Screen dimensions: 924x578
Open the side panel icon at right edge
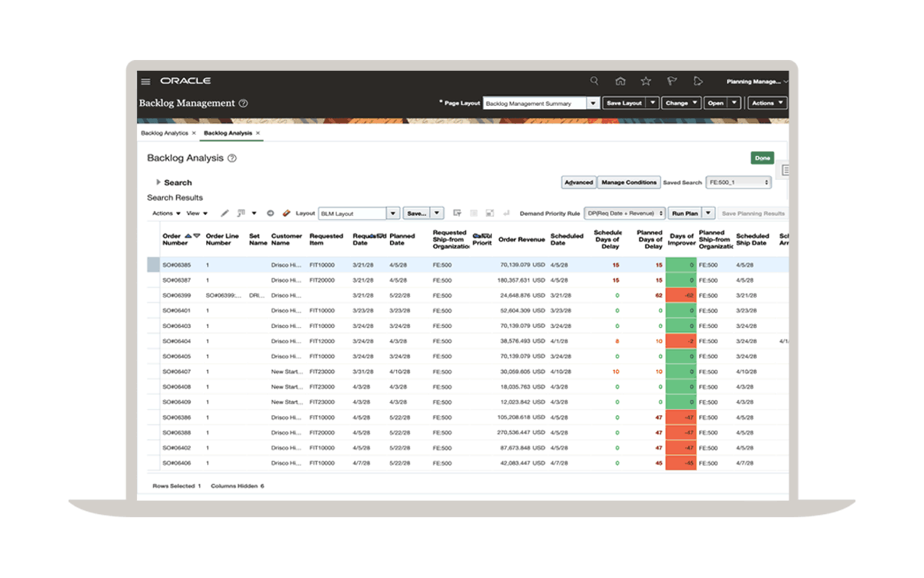click(785, 170)
